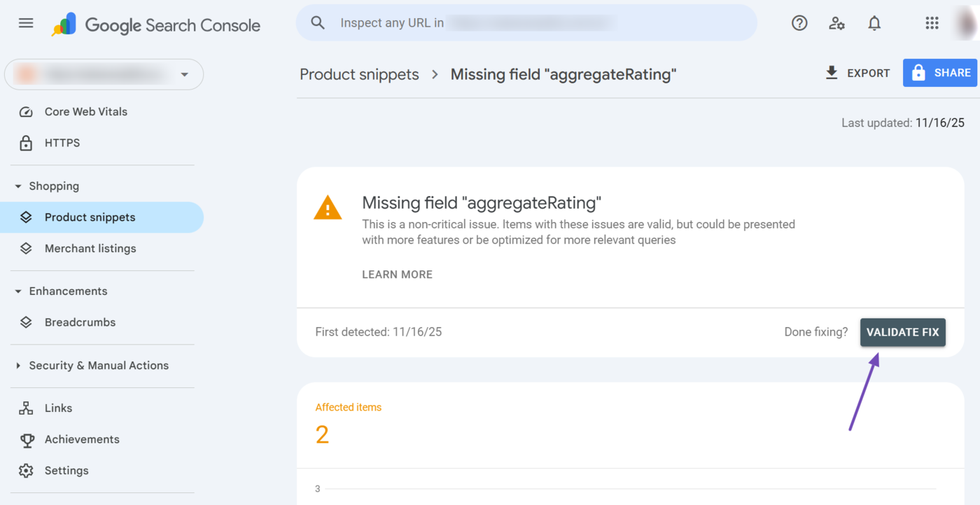Open notifications via the bell icon
980x505 pixels.
point(874,23)
